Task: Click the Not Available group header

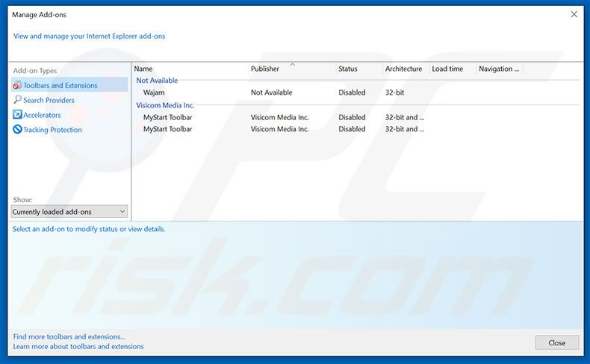Action: point(157,81)
